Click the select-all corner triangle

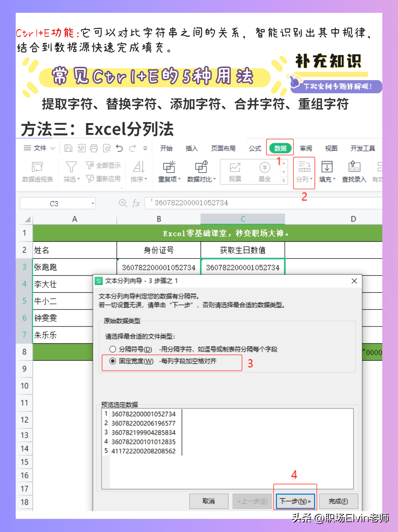[28, 219]
